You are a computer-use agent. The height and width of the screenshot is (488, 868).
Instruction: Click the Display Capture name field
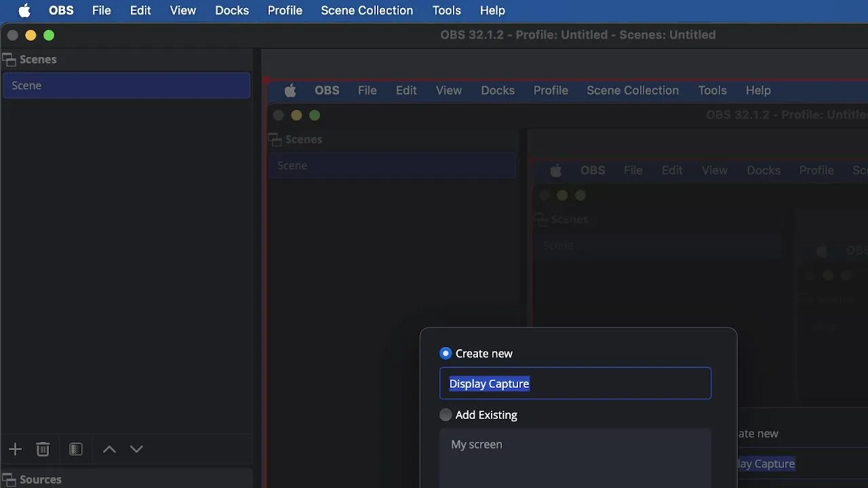click(575, 384)
